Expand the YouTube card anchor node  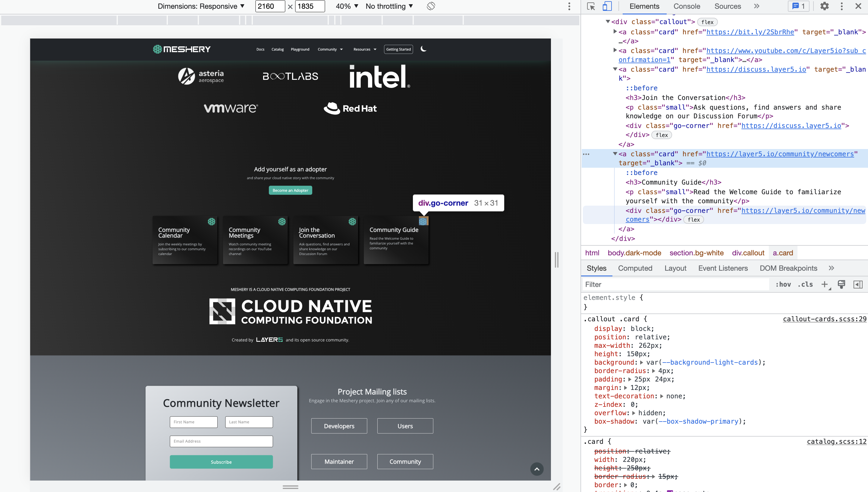coord(615,50)
